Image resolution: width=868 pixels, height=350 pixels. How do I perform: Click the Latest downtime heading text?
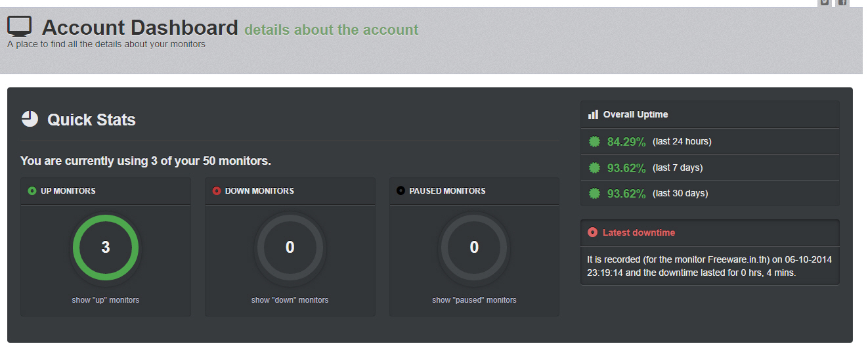pyautogui.click(x=638, y=232)
